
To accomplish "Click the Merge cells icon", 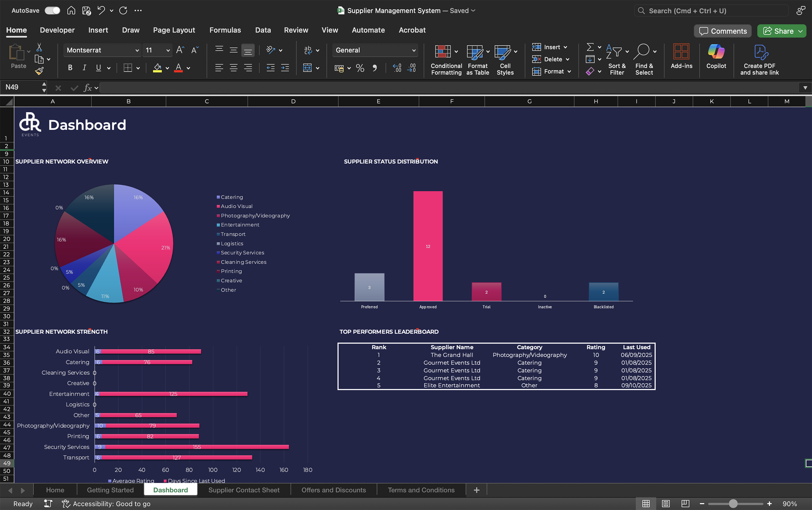I will [x=307, y=68].
